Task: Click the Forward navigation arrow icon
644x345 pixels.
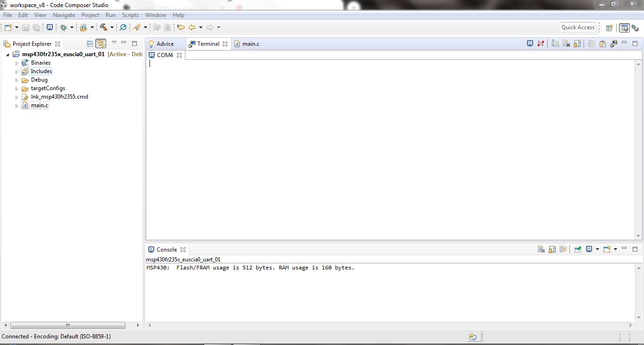Action: point(210,27)
